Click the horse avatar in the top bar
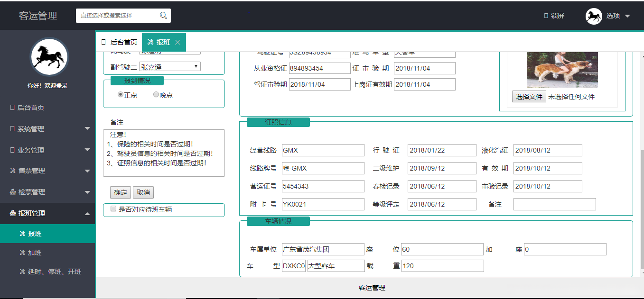This screenshot has height=299, width=644. [x=594, y=16]
